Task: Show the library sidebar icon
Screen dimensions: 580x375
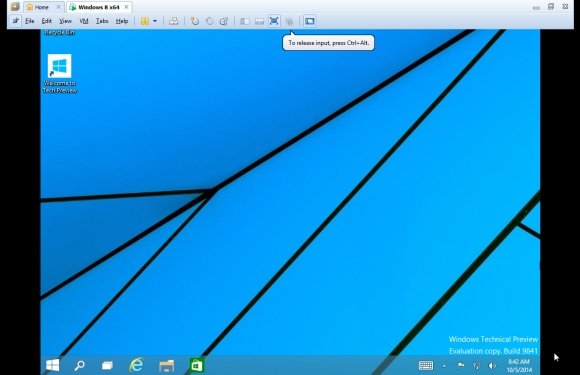Action: click(x=245, y=21)
